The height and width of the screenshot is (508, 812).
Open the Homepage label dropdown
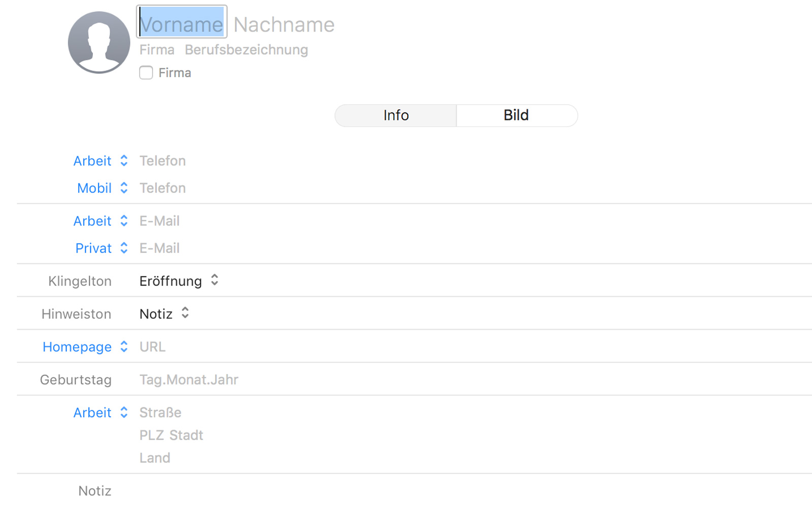[85, 347]
